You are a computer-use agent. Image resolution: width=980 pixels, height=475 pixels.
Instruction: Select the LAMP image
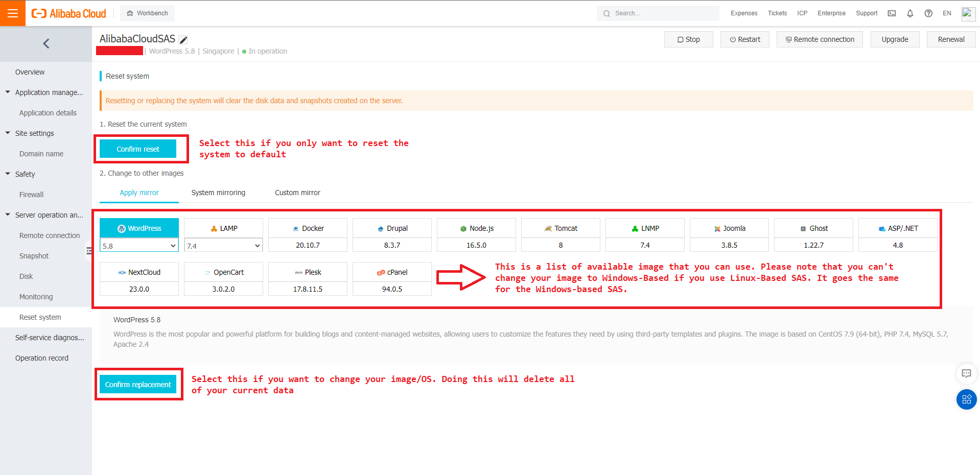coord(223,228)
